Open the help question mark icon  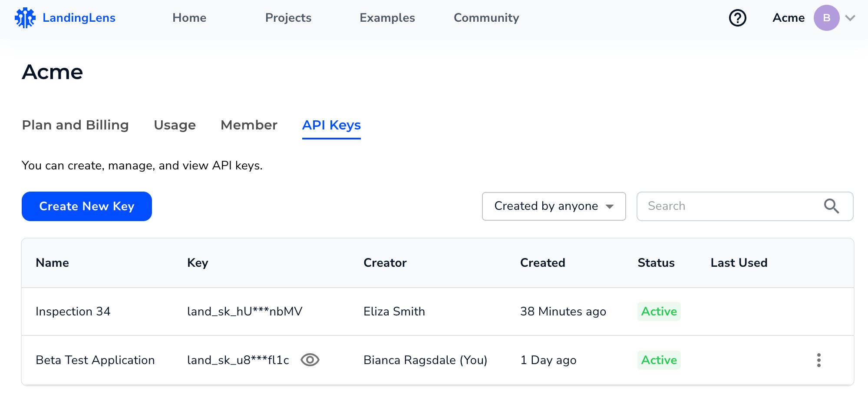pyautogui.click(x=737, y=18)
